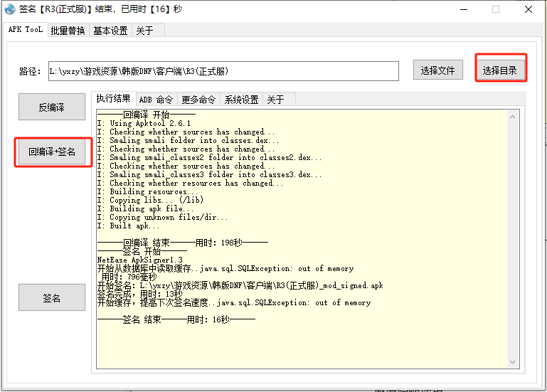The width and height of the screenshot is (547, 392).
Task: Click the line 'I: Building resources...'
Action: click(147, 191)
